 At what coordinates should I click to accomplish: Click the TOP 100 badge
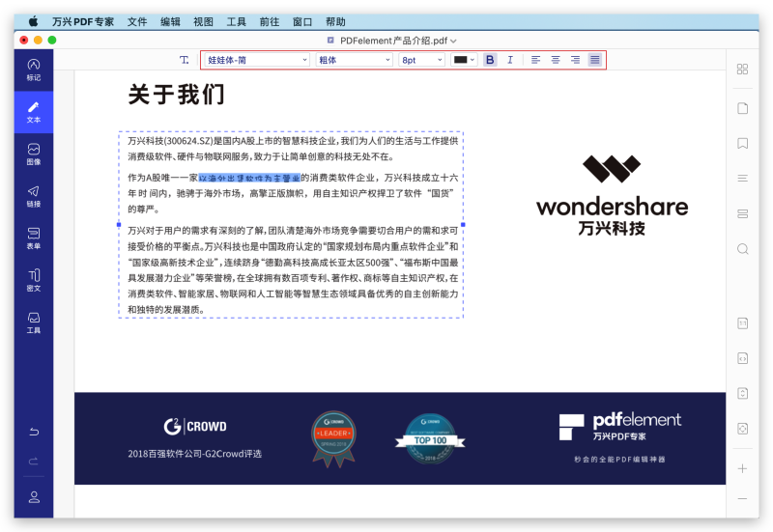430,438
